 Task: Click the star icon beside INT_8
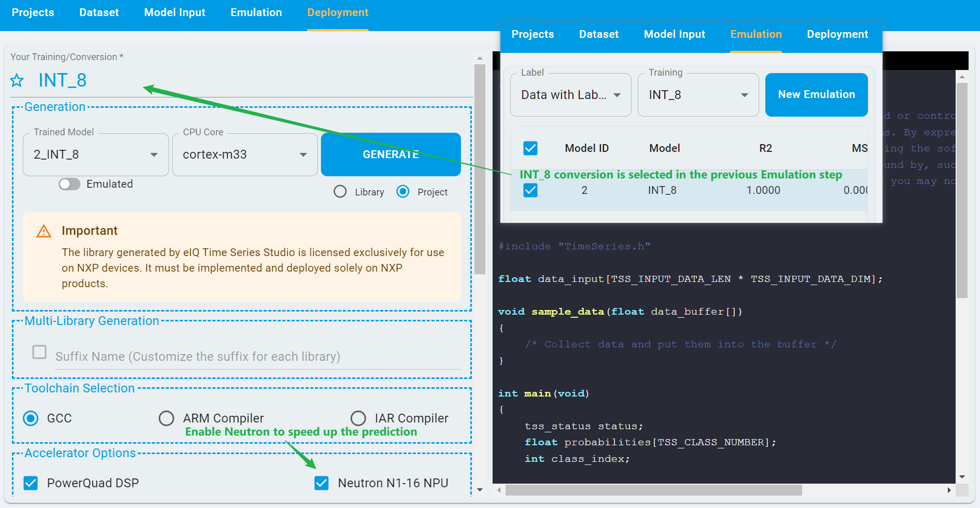click(x=17, y=80)
